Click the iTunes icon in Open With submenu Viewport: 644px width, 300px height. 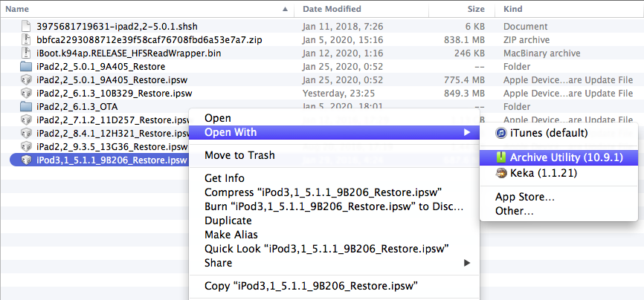[x=502, y=133]
